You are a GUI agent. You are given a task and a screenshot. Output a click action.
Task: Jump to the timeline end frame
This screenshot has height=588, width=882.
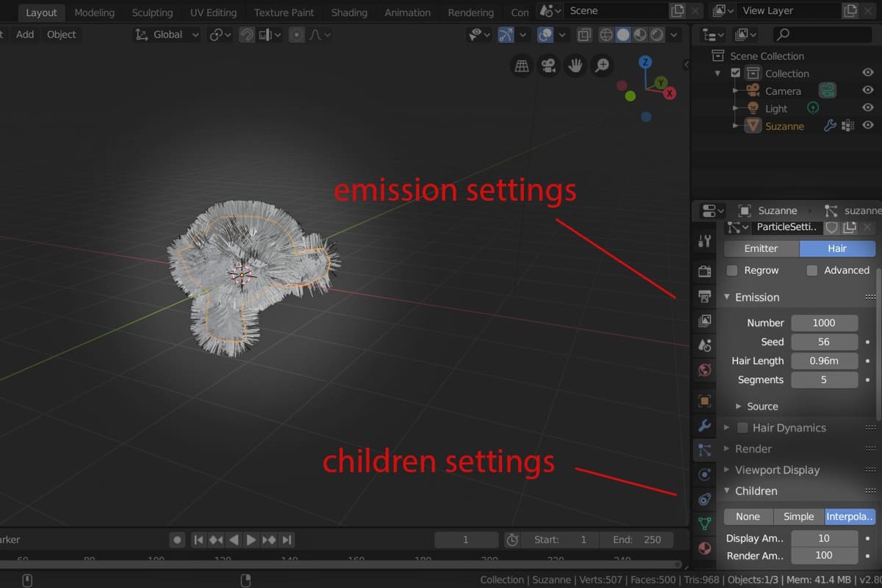point(287,539)
